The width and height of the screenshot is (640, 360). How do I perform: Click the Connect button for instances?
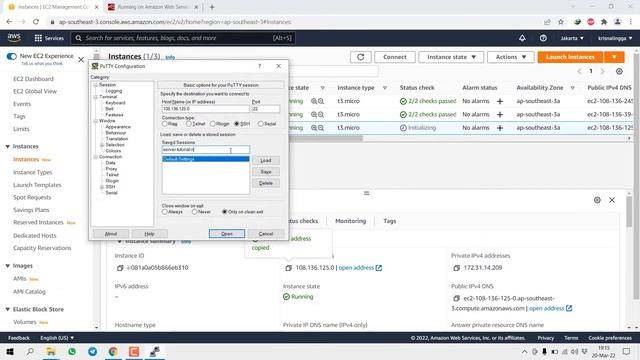395,57
